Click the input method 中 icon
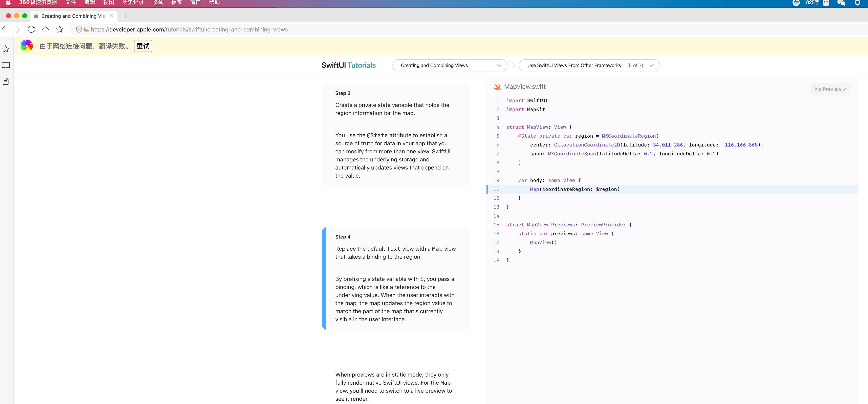Image resolution: width=868 pixels, height=404 pixels. [826, 3]
